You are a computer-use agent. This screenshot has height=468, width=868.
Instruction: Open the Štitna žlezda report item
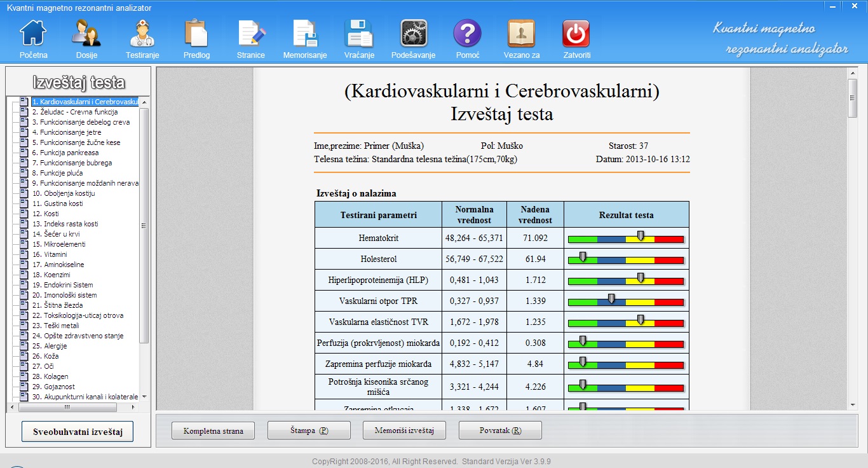pos(58,305)
